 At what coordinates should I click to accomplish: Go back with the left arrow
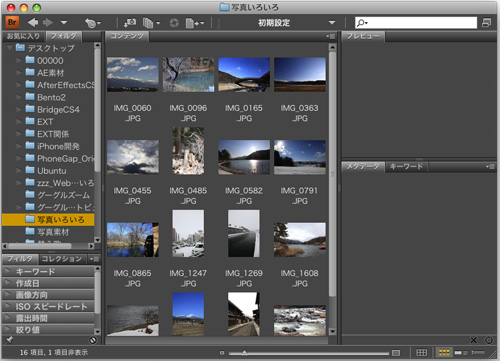33,23
